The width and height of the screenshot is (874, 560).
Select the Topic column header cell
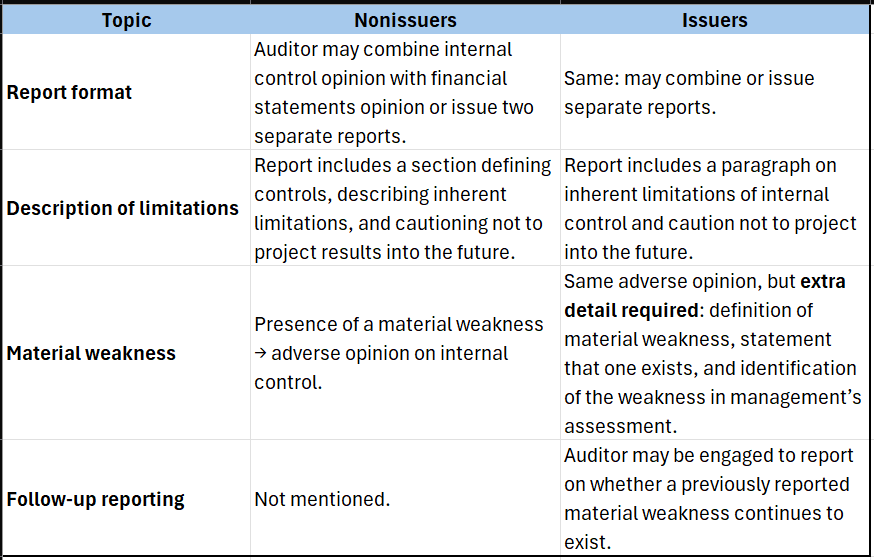(126, 20)
